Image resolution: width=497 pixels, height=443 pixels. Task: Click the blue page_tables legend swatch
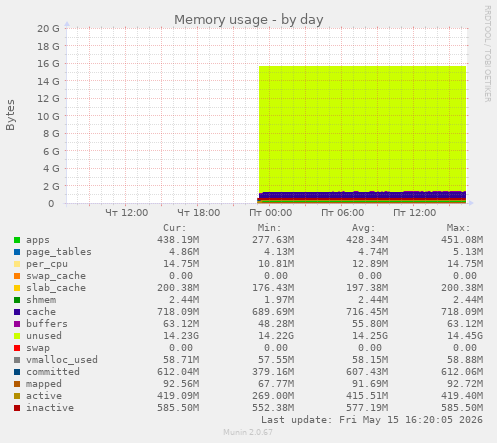click(x=17, y=252)
